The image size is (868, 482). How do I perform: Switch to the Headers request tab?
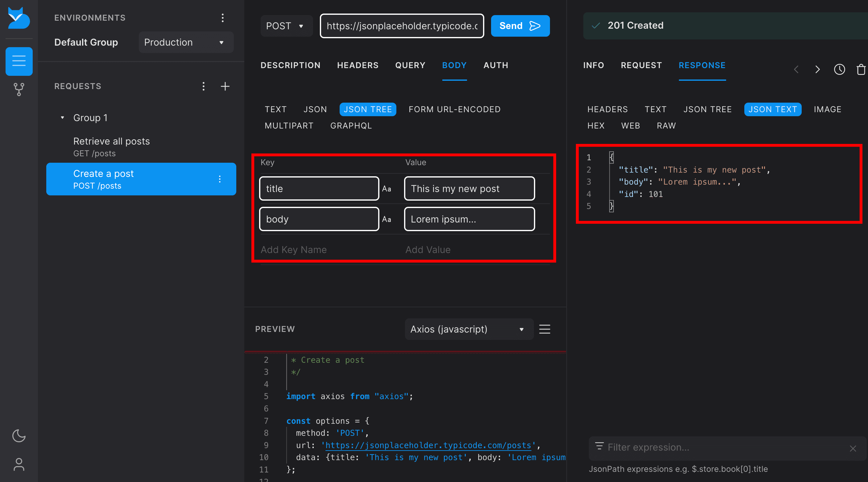coord(358,65)
